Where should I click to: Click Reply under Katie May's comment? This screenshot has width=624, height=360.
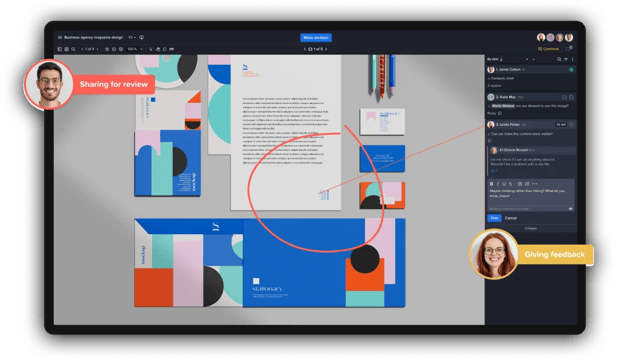click(x=491, y=113)
